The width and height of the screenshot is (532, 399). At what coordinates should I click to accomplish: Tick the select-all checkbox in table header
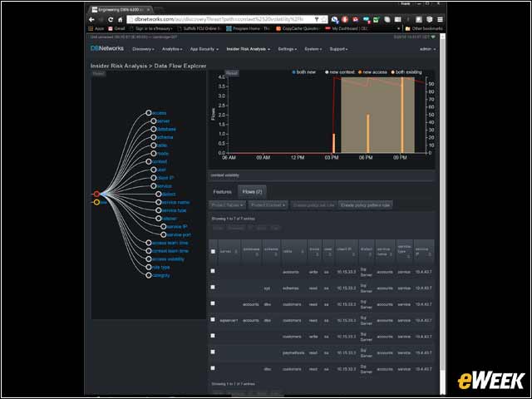point(213,251)
